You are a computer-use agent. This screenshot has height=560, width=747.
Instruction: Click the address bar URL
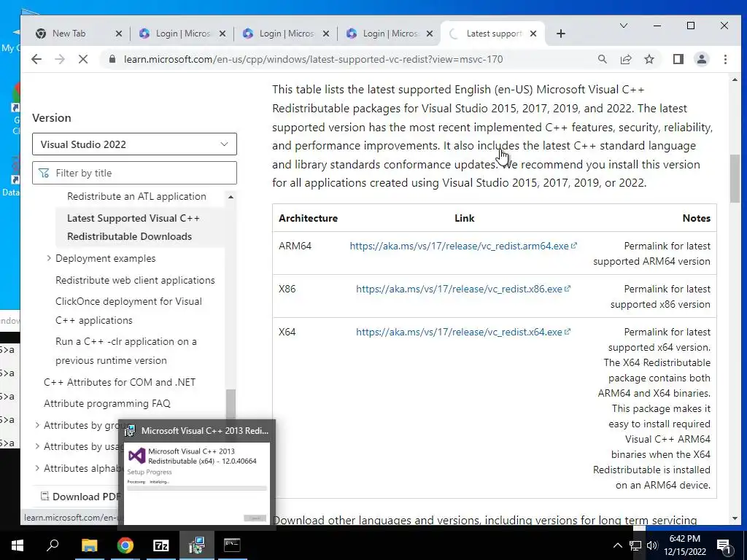(x=313, y=59)
